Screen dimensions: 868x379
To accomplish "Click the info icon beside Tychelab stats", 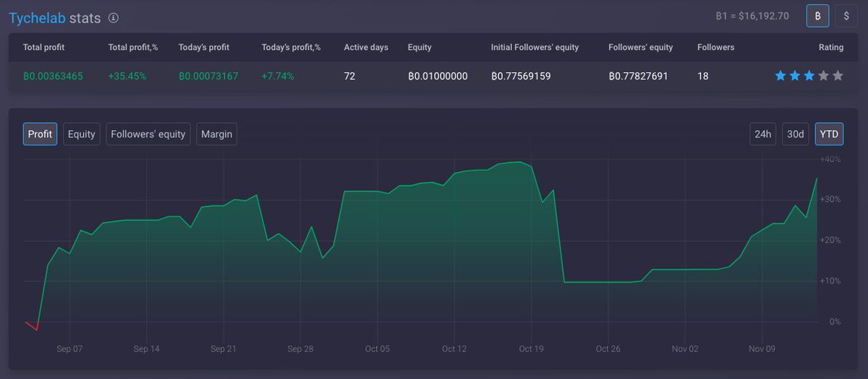I will click(x=114, y=18).
